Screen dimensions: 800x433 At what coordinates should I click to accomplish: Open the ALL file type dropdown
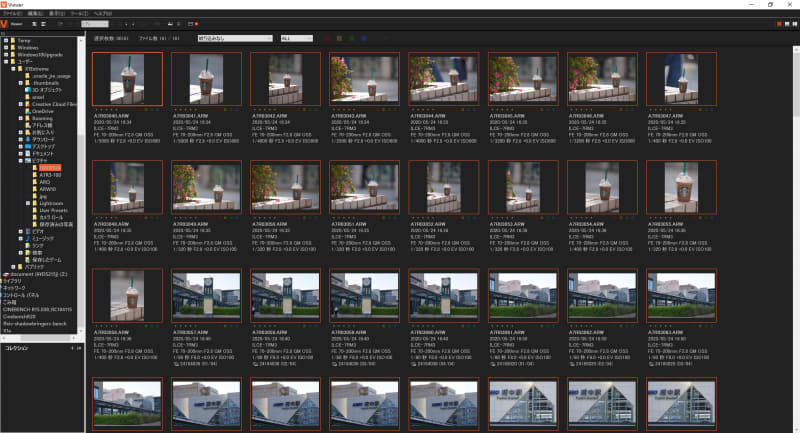(296, 38)
